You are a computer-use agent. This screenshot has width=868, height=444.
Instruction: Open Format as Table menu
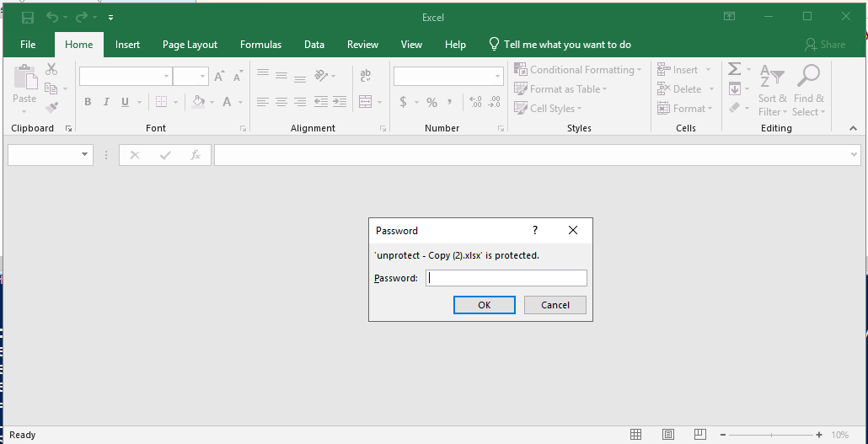(560, 89)
